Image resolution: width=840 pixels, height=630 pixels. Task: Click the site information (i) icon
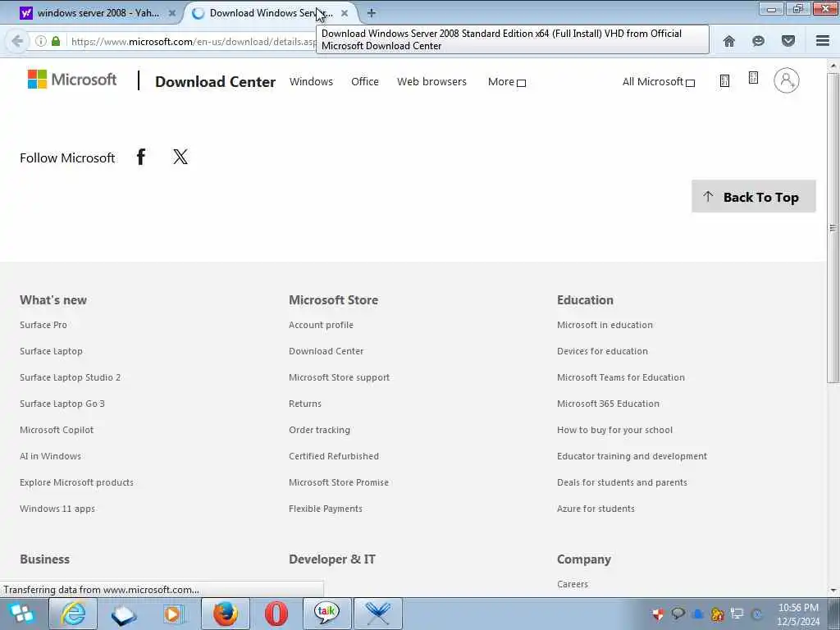pyautogui.click(x=41, y=41)
